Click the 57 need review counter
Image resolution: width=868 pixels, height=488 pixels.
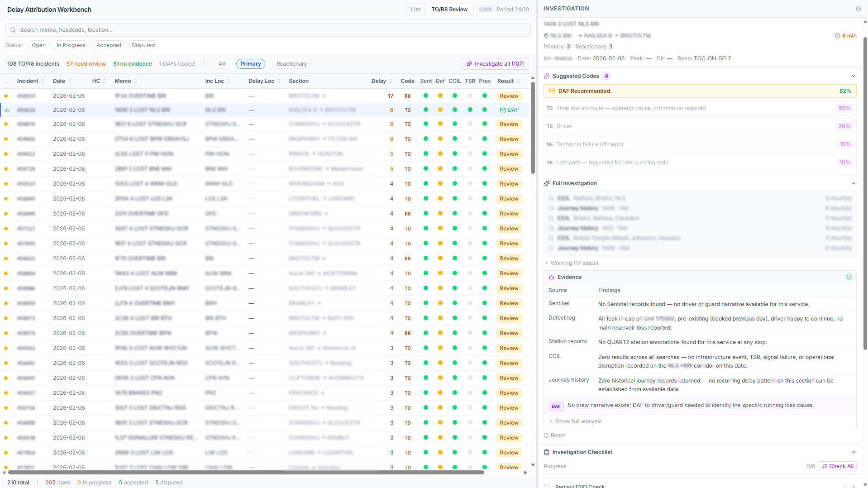point(86,64)
